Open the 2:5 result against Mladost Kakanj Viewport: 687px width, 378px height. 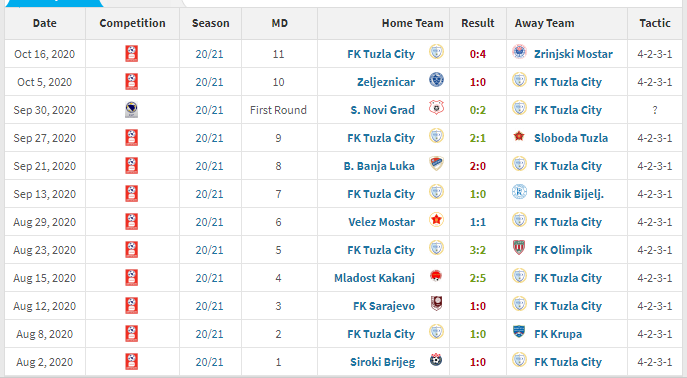point(478,278)
